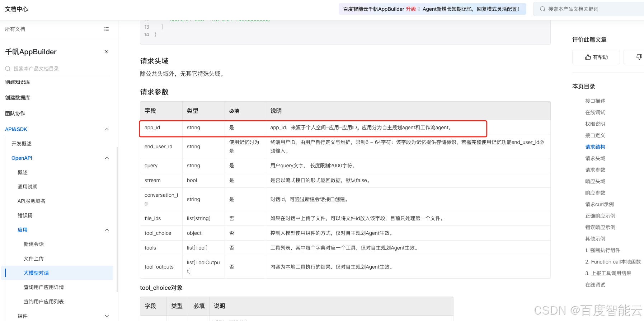
Task: Open API服务域名 sidebar item
Action: pyautogui.click(x=32, y=201)
